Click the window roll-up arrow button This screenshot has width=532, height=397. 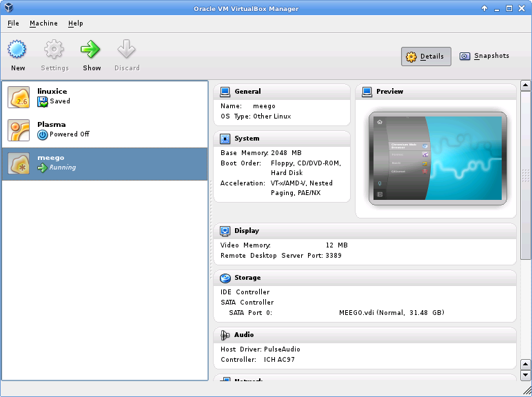pos(484,8)
